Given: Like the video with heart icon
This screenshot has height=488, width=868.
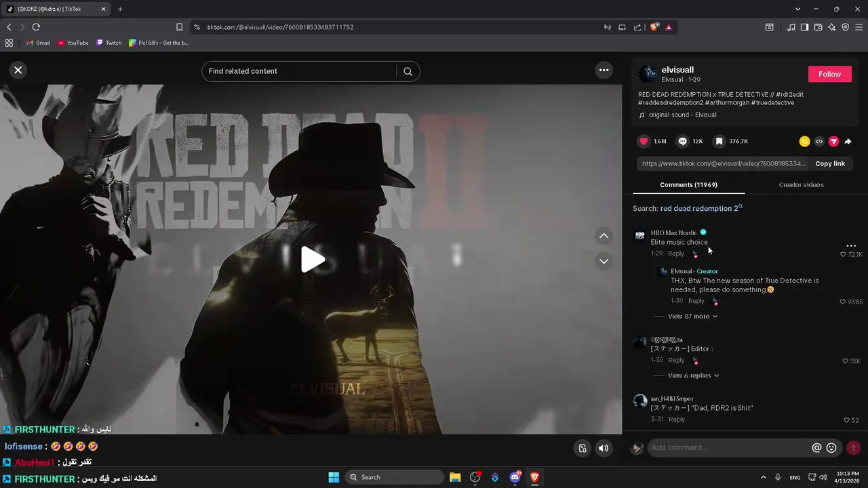Looking at the screenshot, I should coord(644,141).
